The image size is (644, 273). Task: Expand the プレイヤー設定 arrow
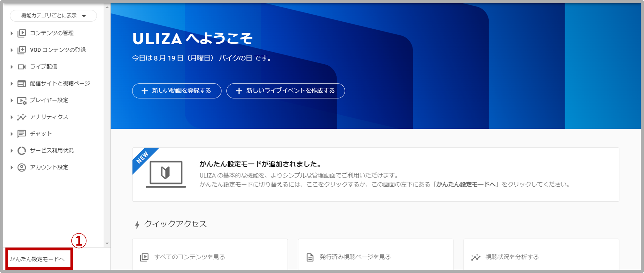11,100
